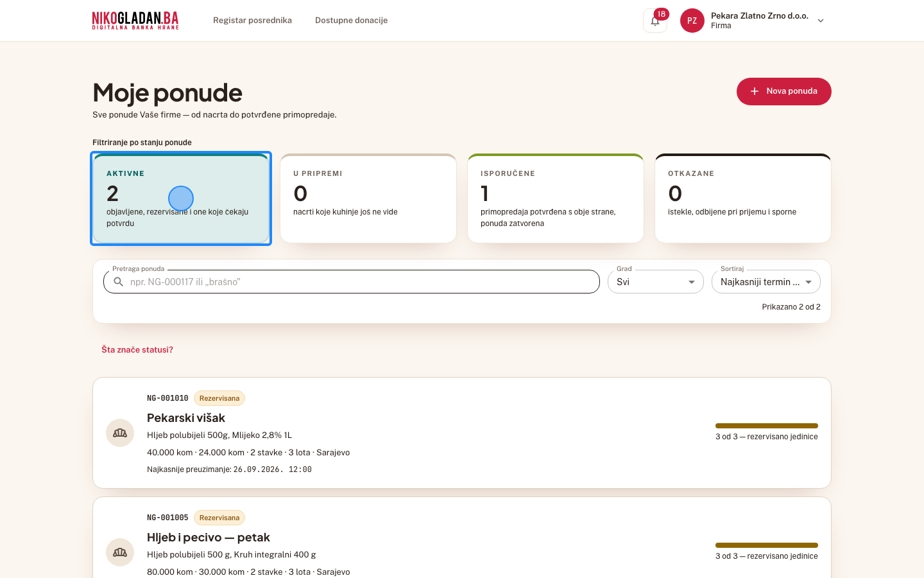
Task: Click the reservation progress bar of NG-001005
Action: point(767,545)
